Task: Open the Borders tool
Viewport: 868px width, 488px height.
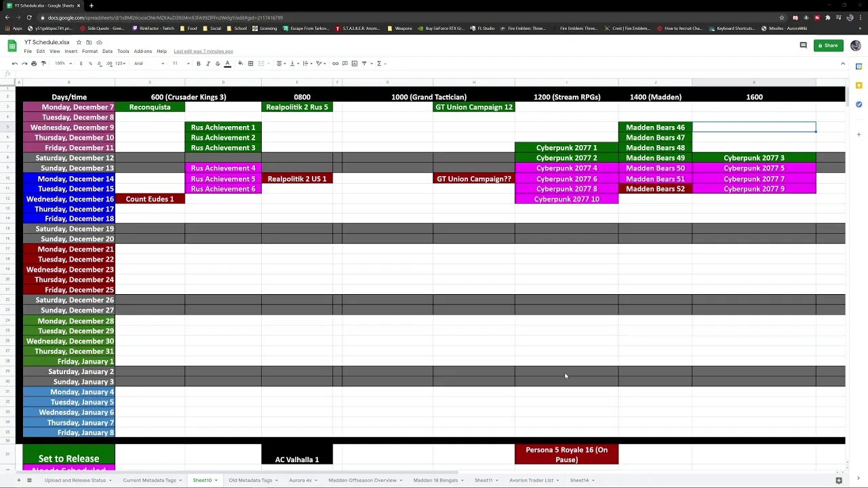Action: pos(250,64)
